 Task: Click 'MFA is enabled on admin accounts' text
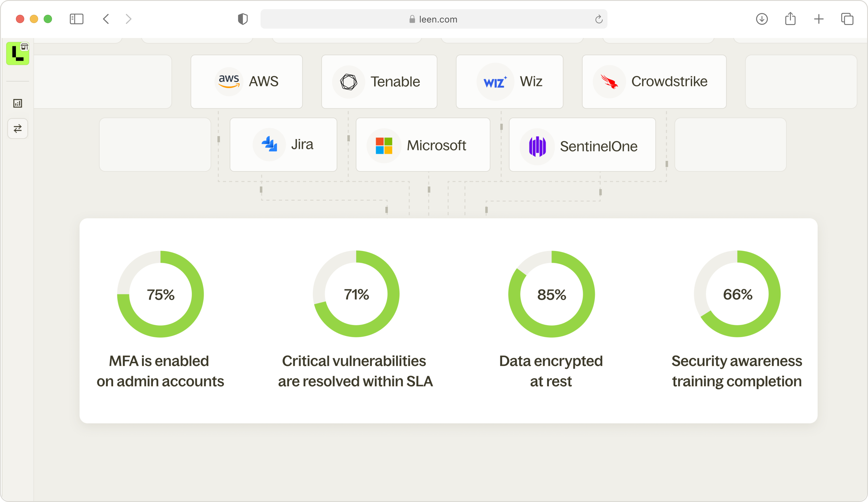(x=160, y=371)
